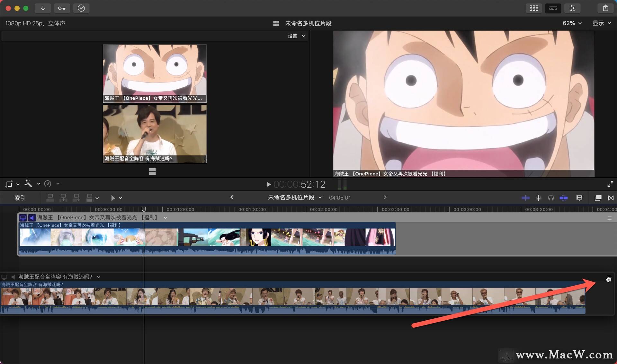This screenshot has height=364, width=617.
Task: Open clip appearance filmstrip options
Action: [579, 198]
